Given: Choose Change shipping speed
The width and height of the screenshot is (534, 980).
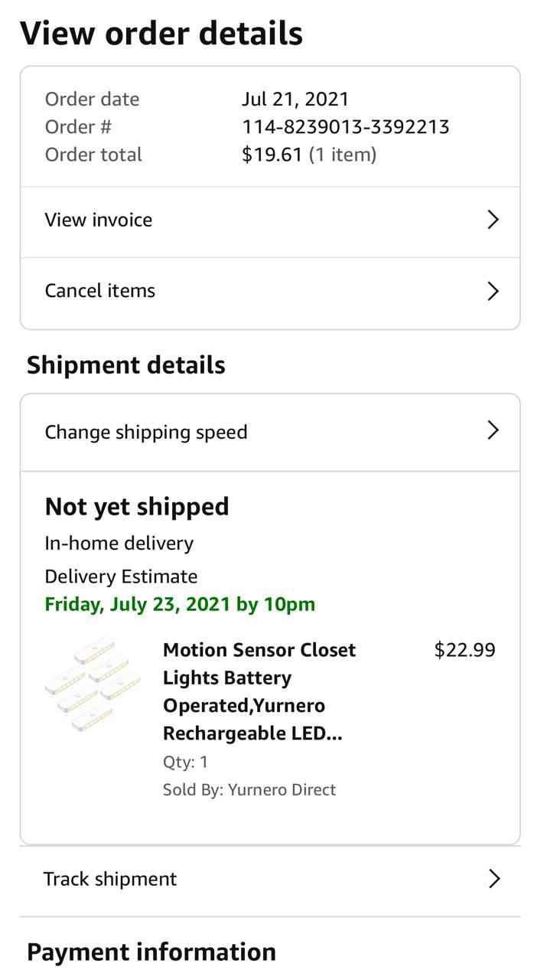Looking at the screenshot, I should coord(146,432).
